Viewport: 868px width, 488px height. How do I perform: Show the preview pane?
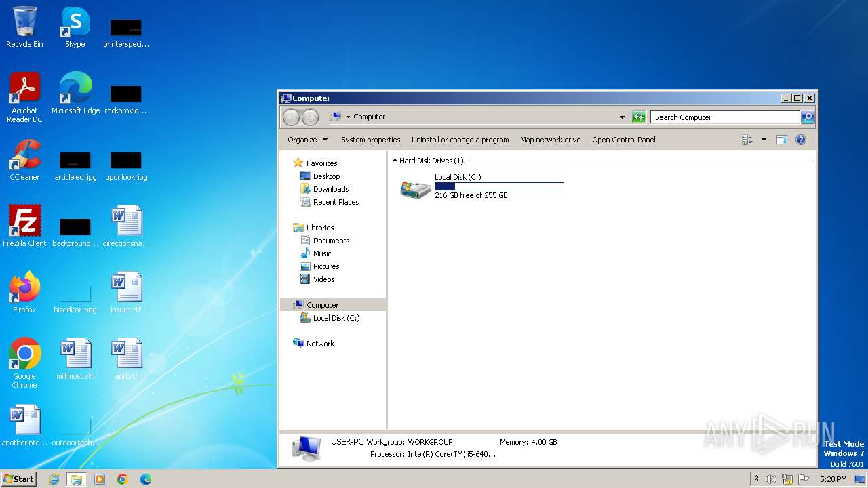pyautogui.click(x=781, y=140)
